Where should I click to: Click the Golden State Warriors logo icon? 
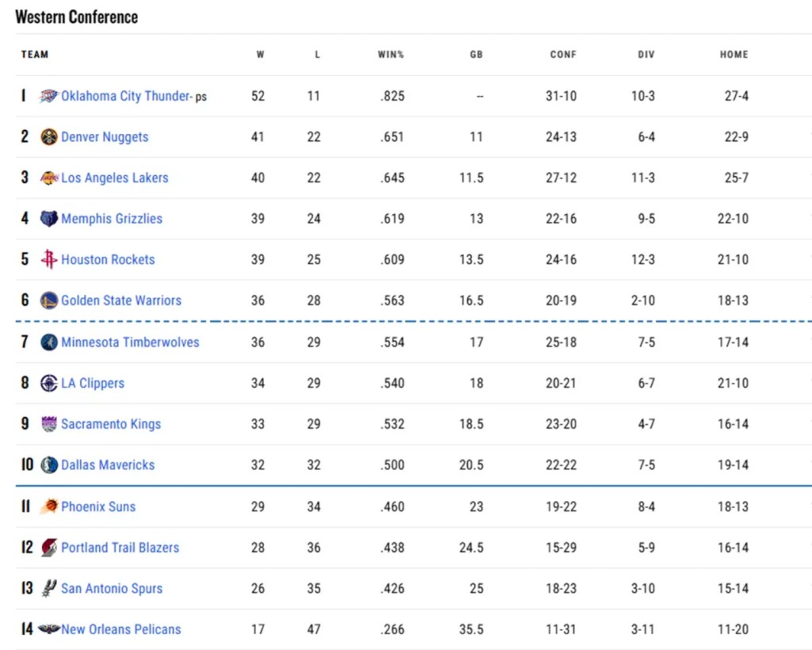point(49,300)
